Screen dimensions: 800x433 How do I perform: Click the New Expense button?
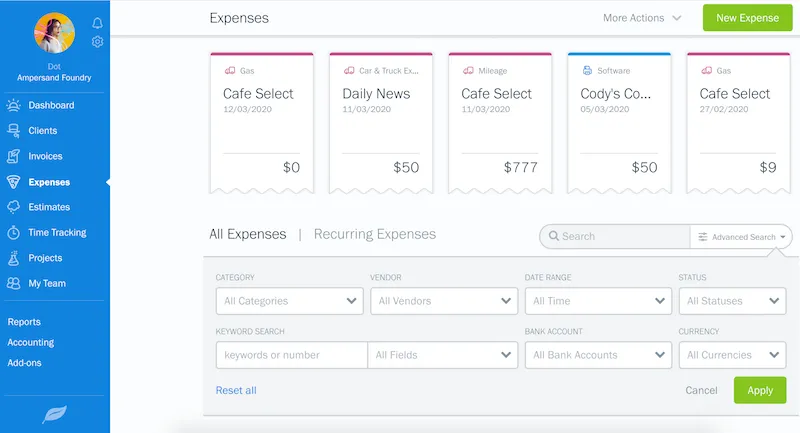(x=747, y=18)
